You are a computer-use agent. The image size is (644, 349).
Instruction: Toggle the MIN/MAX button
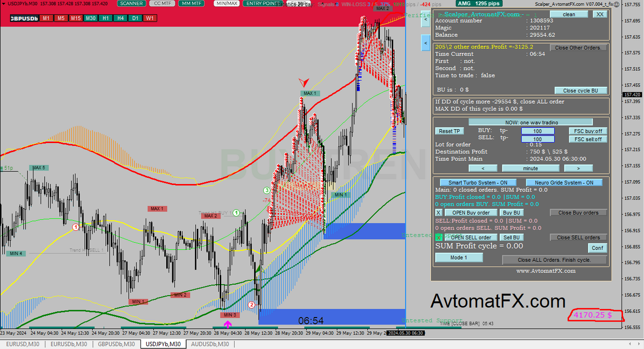pos(226,3)
